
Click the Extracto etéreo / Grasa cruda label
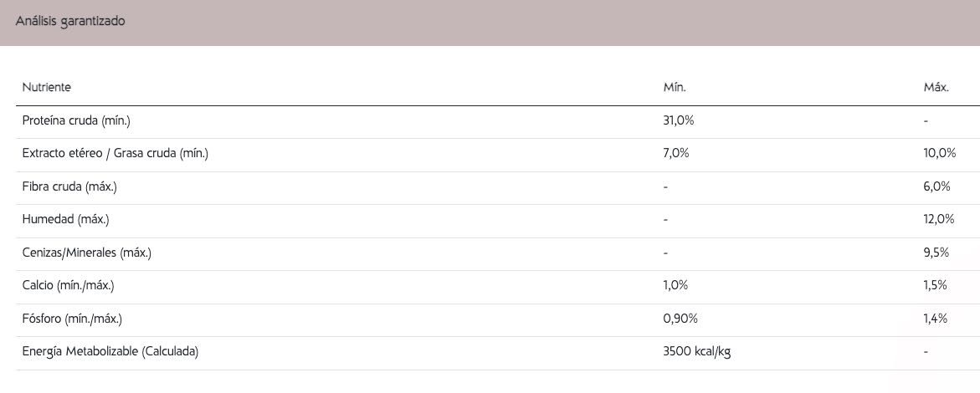point(115,154)
